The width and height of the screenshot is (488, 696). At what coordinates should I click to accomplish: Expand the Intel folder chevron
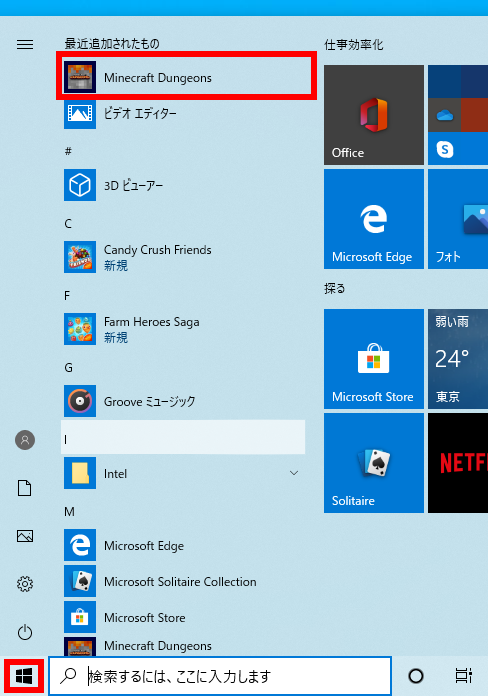[294, 473]
